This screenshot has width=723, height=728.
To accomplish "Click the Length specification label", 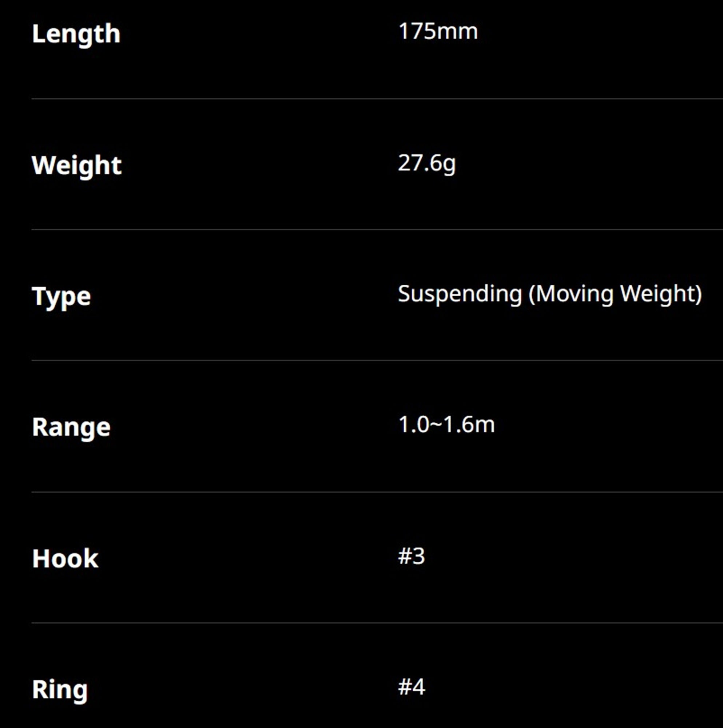I will 76,35.
